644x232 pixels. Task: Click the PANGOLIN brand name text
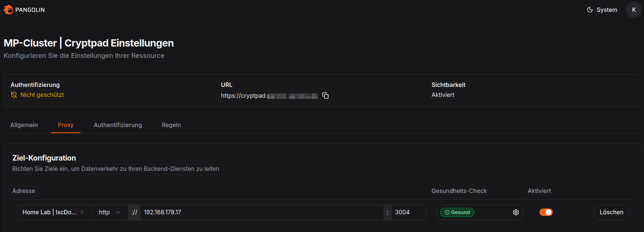click(30, 10)
